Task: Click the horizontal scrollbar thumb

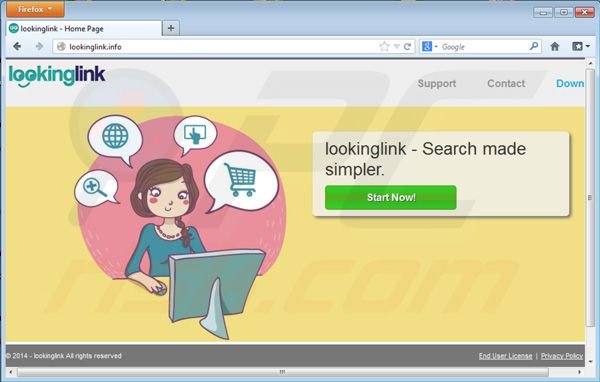Action: point(283,372)
